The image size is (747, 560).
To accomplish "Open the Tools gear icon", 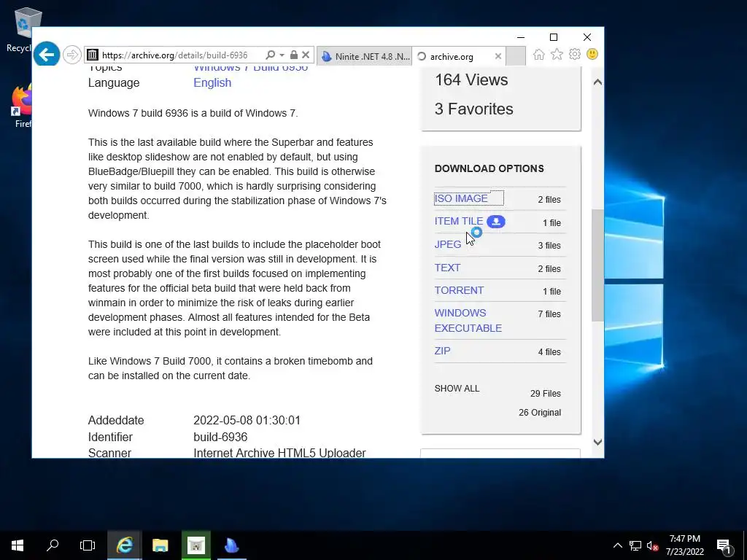I will pyautogui.click(x=575, y=54).
